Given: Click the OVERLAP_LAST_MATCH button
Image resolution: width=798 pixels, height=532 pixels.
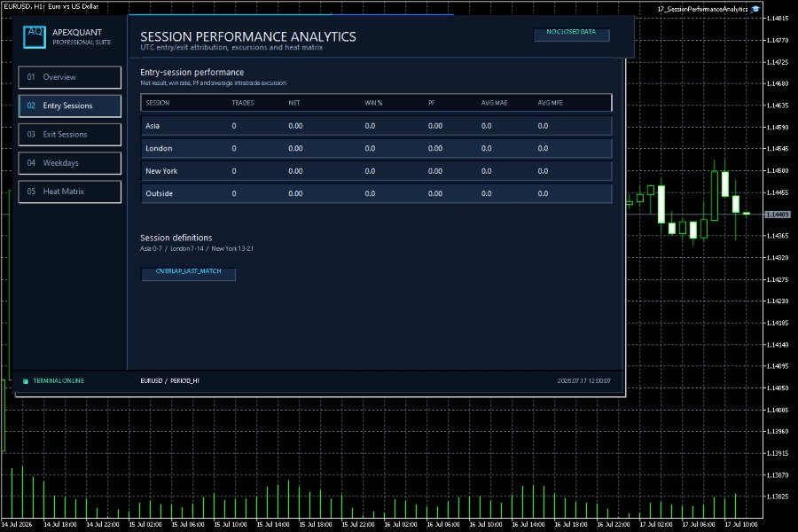Looking at the screenshot, I should (x=188, y=273).
